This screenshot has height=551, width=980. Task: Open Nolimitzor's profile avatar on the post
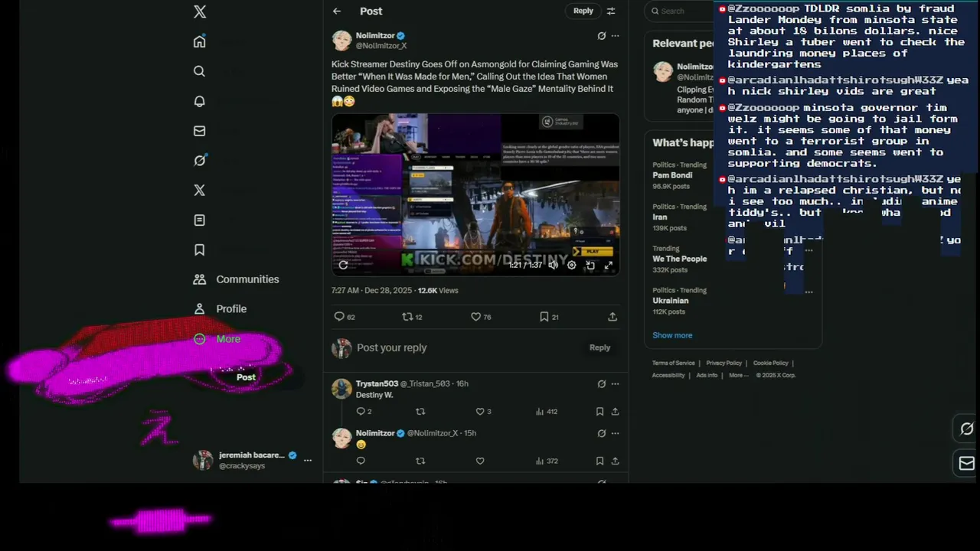click(x=341, y=41)
